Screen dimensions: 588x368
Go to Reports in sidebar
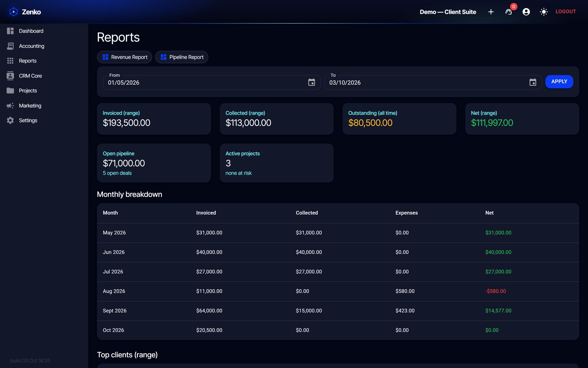[x=28, y=61]
